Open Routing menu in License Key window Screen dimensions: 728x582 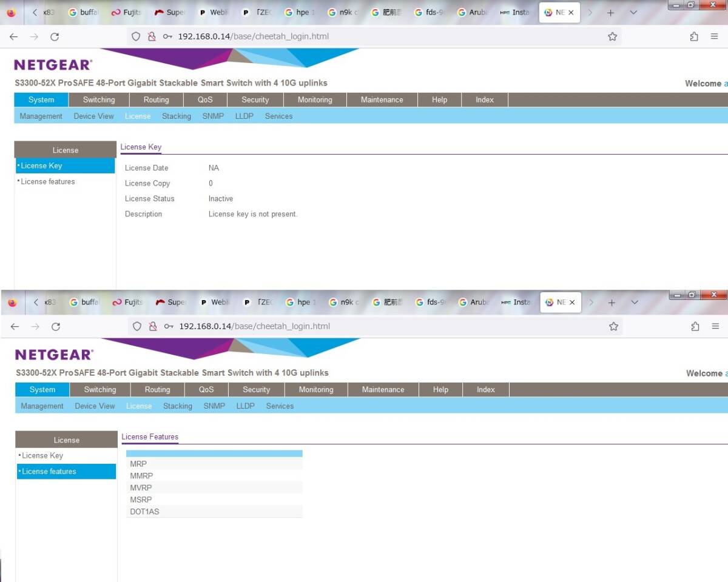pyautogui.click(x=157, y=100)
